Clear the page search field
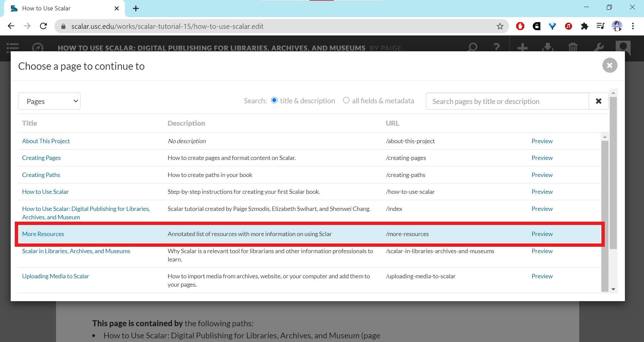The height and width of the screenshot is (342, 644). coord(598,101)
